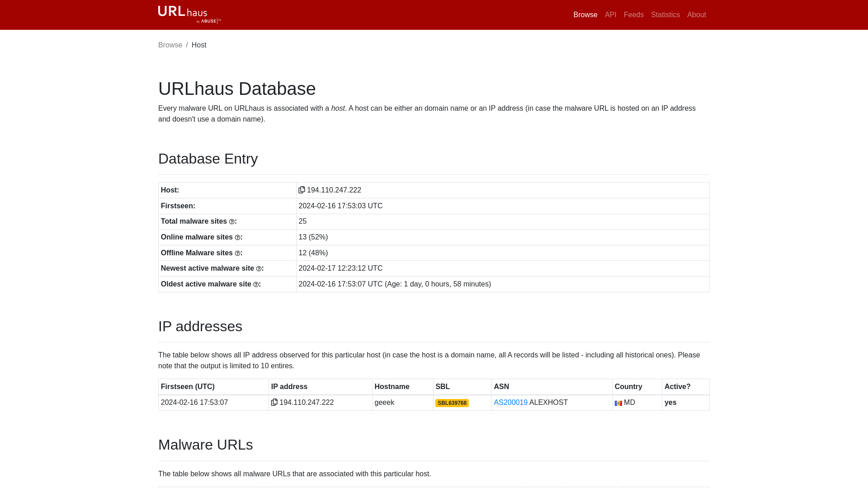
Task: Click the Malware URLs heading
Action: point(205,445)
